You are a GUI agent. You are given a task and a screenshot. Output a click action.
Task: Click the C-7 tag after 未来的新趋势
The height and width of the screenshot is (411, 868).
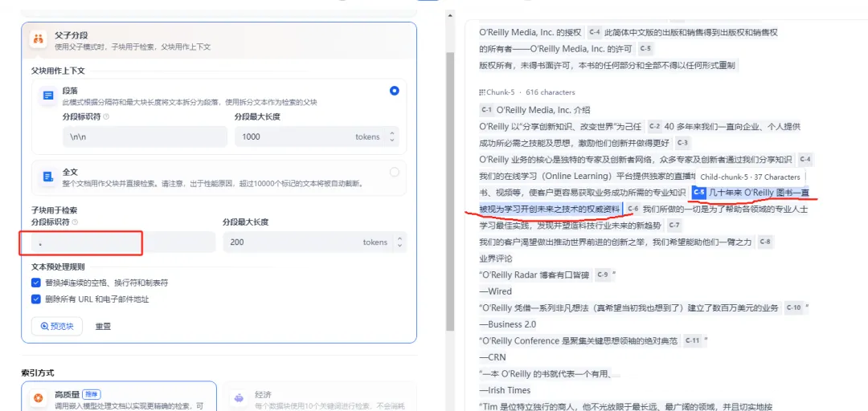pos(674,225)
